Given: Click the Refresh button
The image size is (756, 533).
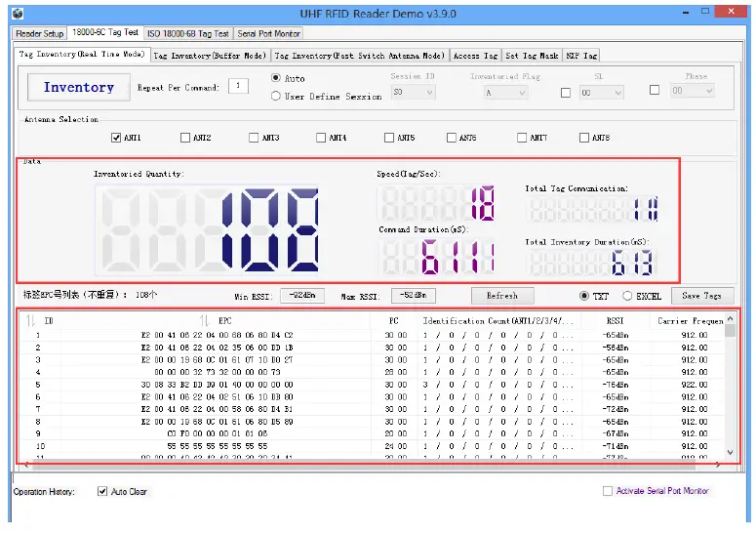Looking at the screenshot, I should (x=502, y=296).
